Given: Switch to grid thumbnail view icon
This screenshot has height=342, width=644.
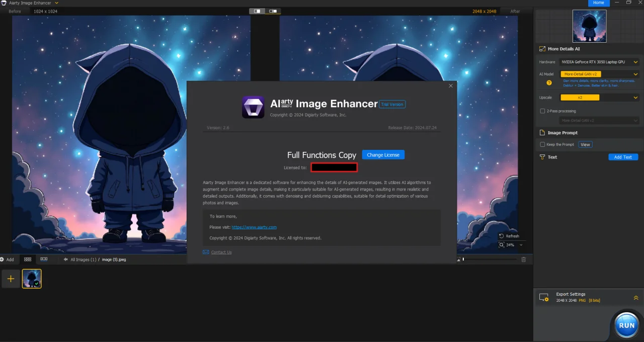Looking at the screenshot, I should point(28,259).
